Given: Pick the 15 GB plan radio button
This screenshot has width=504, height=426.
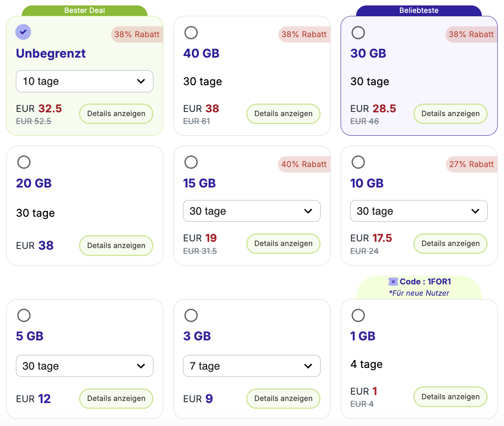Looking at the screenshot, I should (x=191, y=162).
